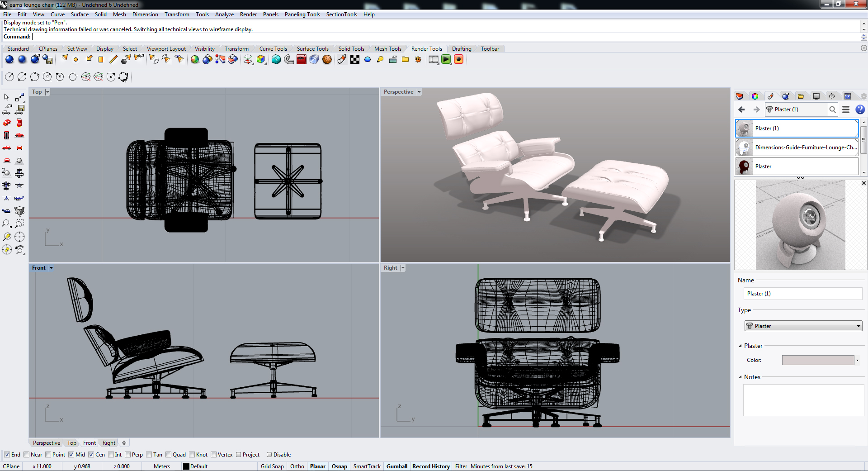Select the dark red Plaster material thumbnail
This screenshot has width=868, height=471.
tap(744, 167)
